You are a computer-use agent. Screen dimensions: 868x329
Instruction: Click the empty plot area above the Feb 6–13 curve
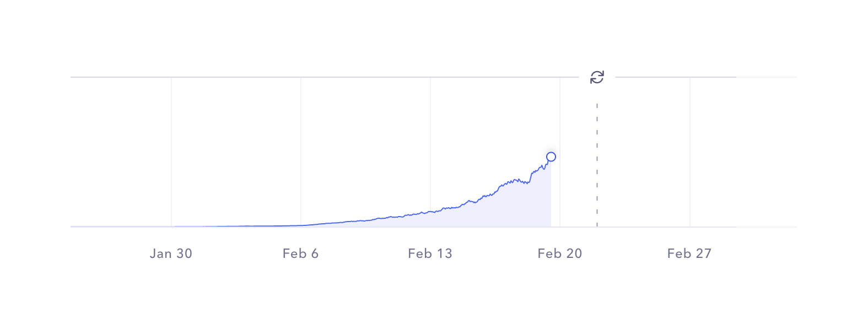click(364, 149)
